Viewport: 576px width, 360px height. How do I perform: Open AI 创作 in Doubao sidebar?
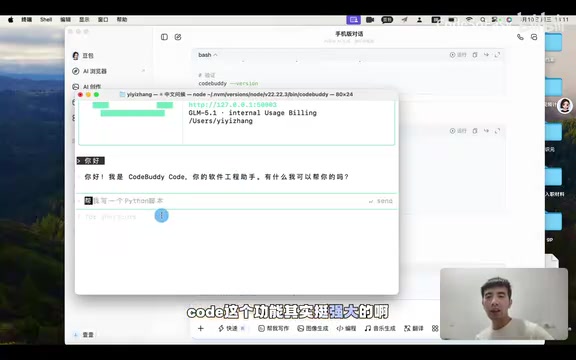coord(87,87)
